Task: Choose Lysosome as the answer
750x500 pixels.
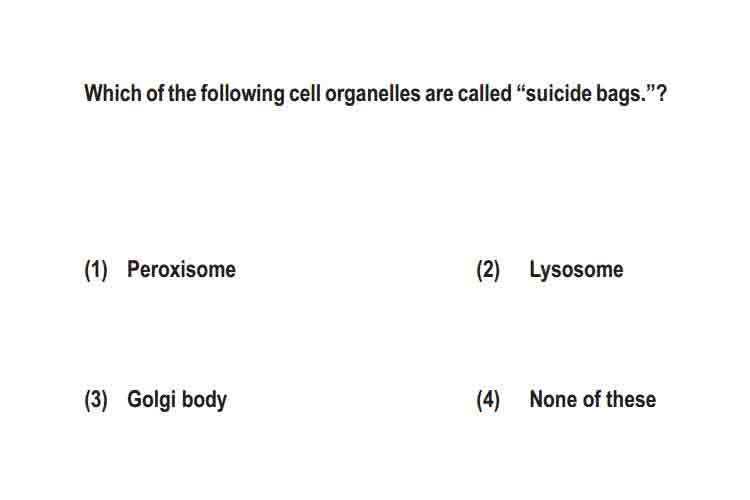Action: (x=576, y=270)
